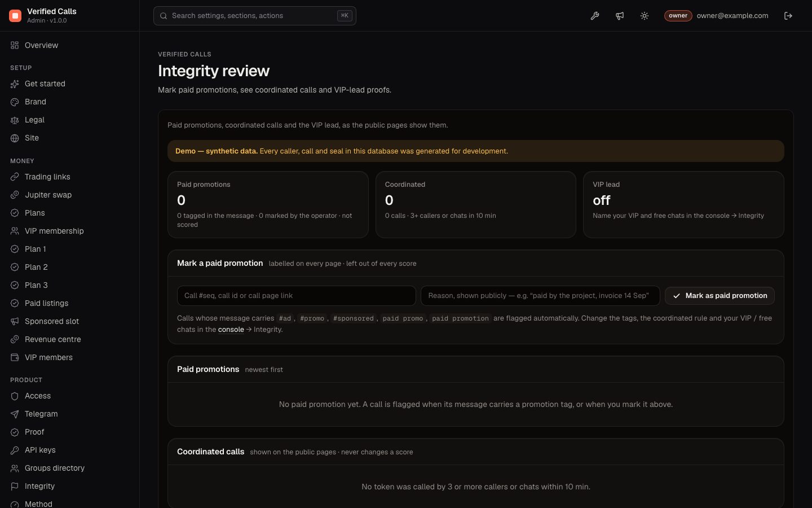Toggle light theme with sun icon

coord(645,16)
